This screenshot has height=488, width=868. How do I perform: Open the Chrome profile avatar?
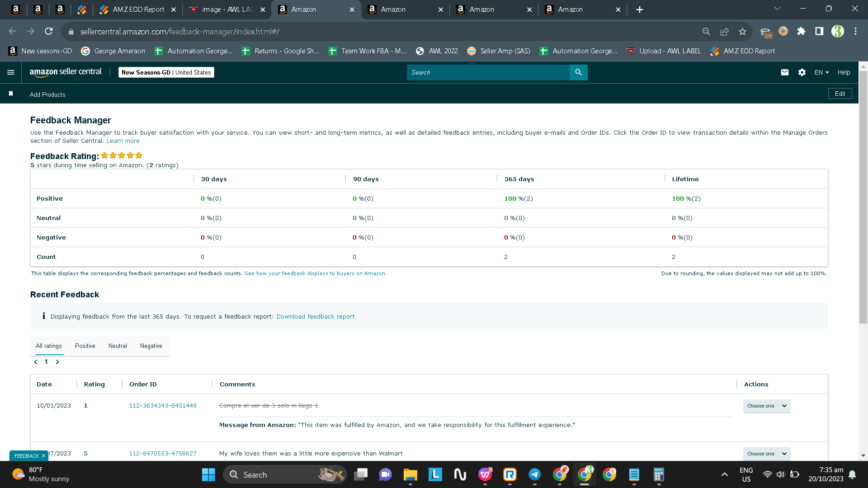(x=837, y=31)
